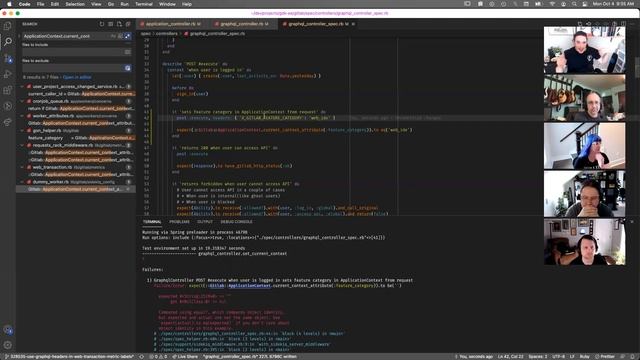The height and width of the screenshot is (360, 640).
Task: Start Live Share from the status bar
Action: (x=185, y=357)
